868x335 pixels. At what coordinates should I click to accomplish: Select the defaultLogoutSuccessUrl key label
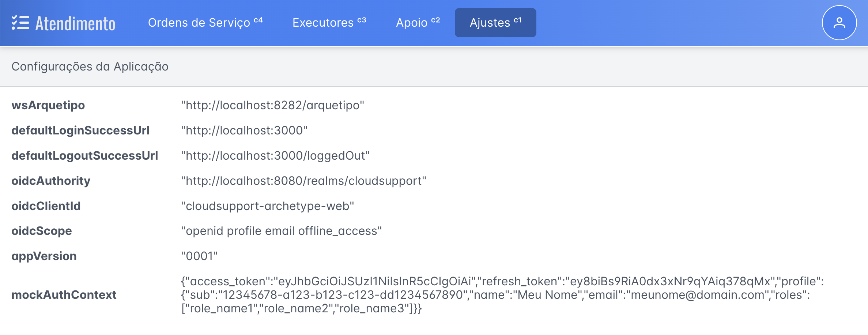point(85,156)
